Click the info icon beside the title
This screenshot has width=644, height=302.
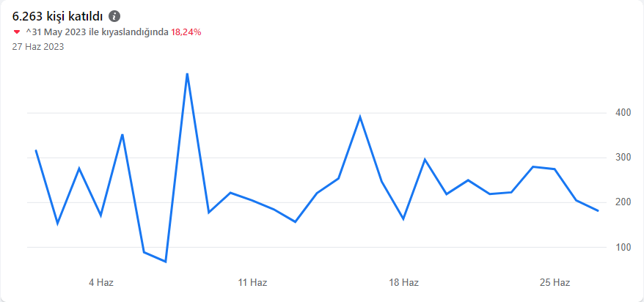click(114, 16)
